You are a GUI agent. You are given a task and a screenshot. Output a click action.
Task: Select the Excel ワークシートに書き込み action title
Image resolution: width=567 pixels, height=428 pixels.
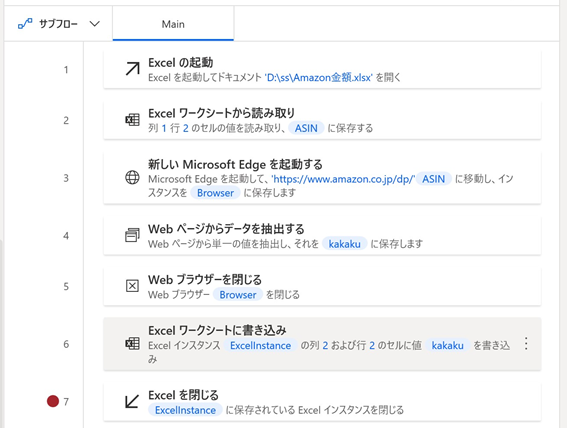tap(217, 330)
